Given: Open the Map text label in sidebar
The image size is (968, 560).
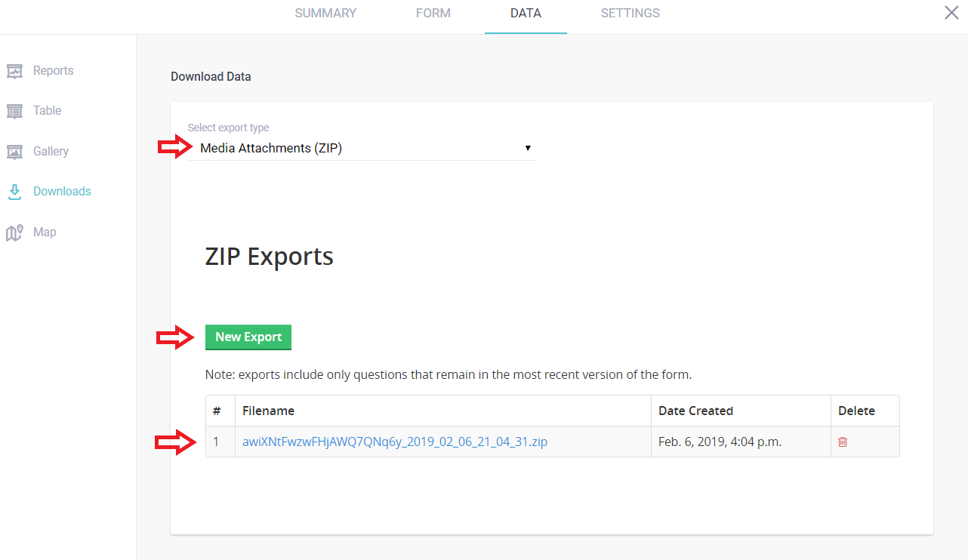Looking at the screenshot, I should pyautogui.click(x=45, y=232).
